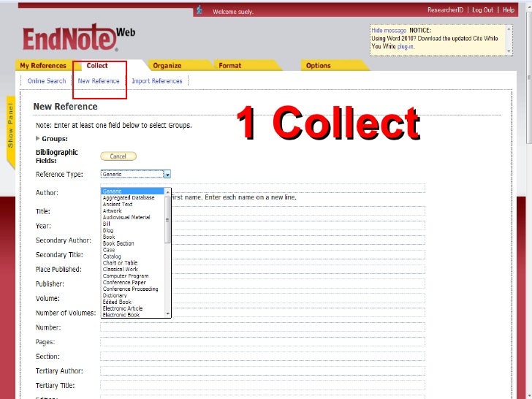Log Out of EndNote Web
Viewport: 532px width, 399px height.
click(482, 9)
